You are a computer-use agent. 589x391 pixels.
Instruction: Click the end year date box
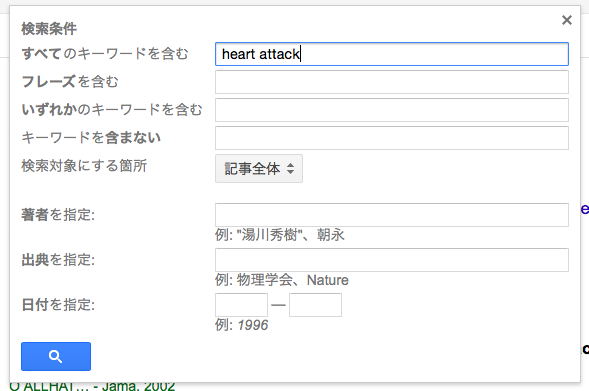315,305
